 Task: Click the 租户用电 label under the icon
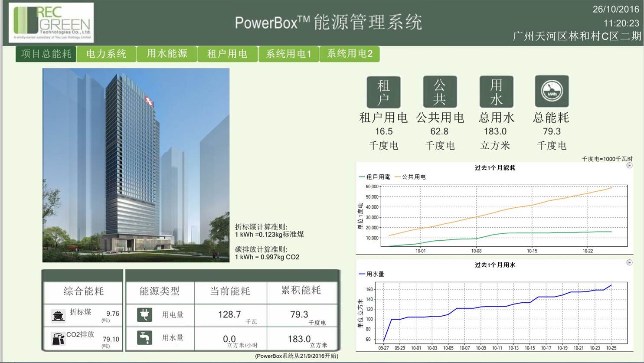383,118
